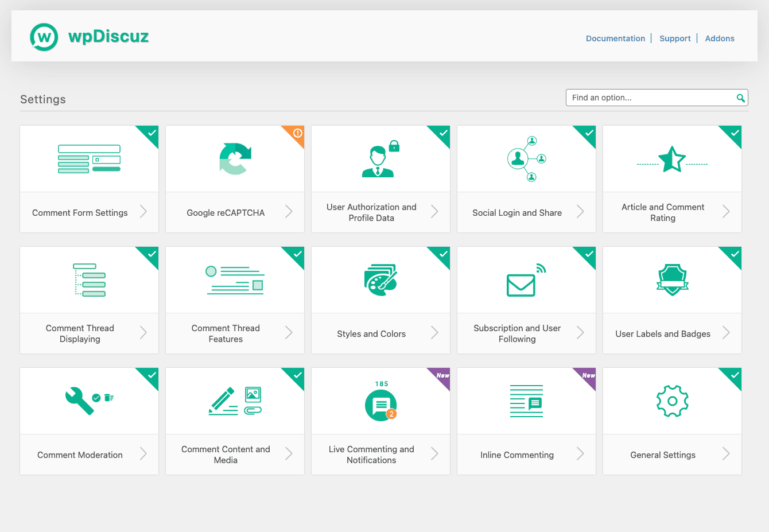
Task: Select General Settings label
Action: [x=663, y=455]
